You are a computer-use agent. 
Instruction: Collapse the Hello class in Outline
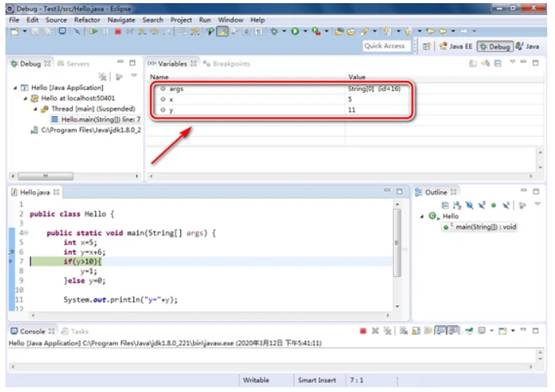point(424,216)
